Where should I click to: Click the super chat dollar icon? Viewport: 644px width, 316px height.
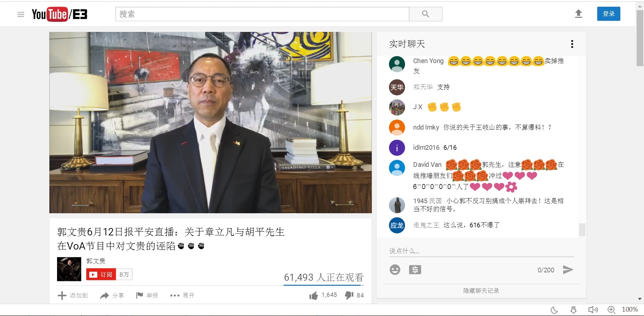[415, 270]
